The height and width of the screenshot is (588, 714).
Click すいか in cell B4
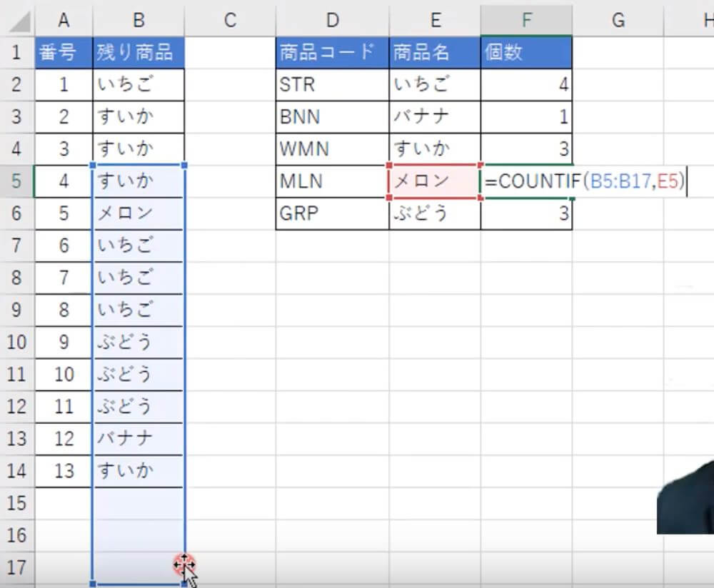coord(139,149)
